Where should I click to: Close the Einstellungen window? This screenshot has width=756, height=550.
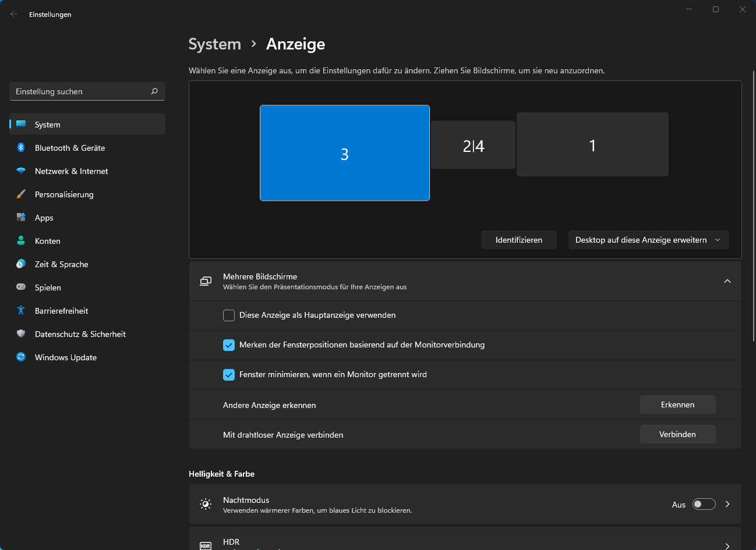pyautogui.click(x=743, y=9)
